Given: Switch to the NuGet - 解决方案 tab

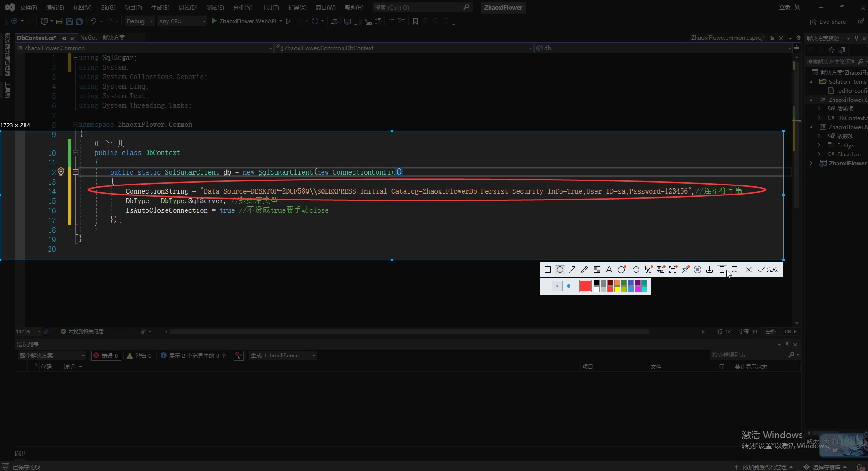Looking at the screenshot, I should [102, 38].
